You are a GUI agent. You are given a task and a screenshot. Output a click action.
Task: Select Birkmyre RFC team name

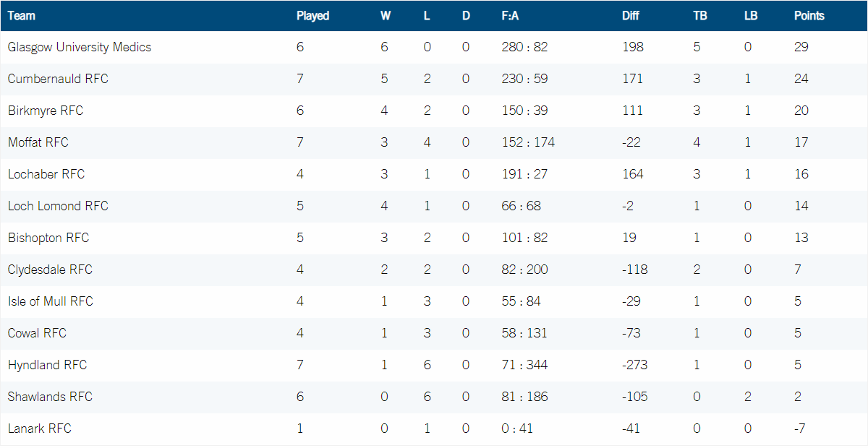[x=46, y=111]
